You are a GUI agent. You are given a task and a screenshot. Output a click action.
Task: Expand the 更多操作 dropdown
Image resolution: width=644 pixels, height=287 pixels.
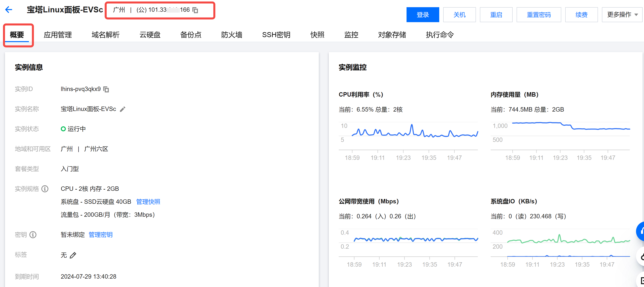(622, 15)
